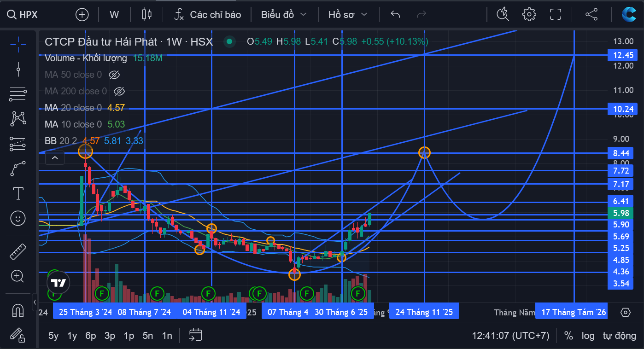Select the crosshair cursor tool
This screenshot has height=349, width=644.
point(18,44)
